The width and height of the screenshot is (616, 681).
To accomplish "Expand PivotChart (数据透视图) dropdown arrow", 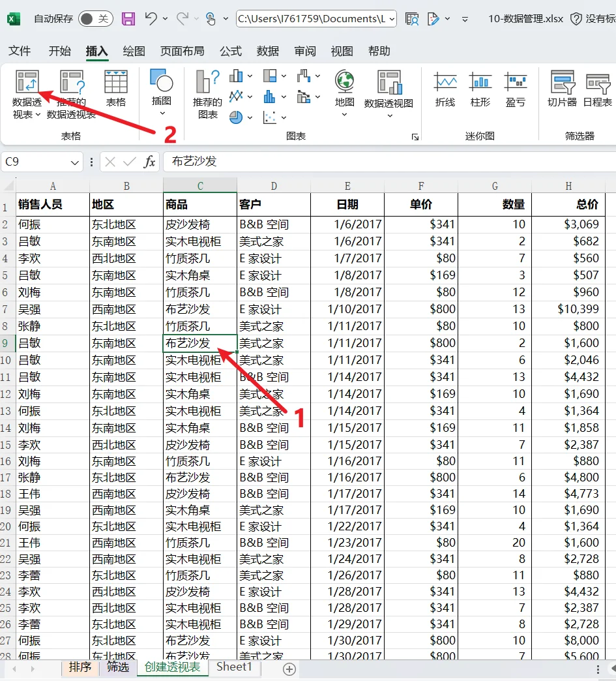I will 389,116.
